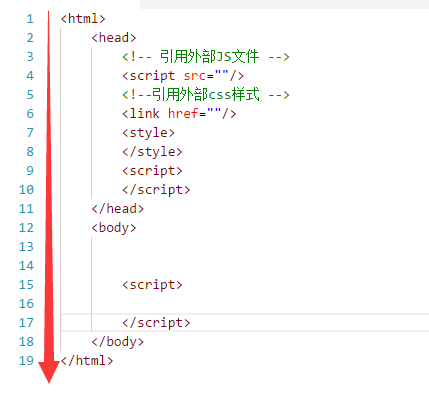Click line number 10 in the gutter
This screenshot has height=397, width=429.
click(26, 190)
